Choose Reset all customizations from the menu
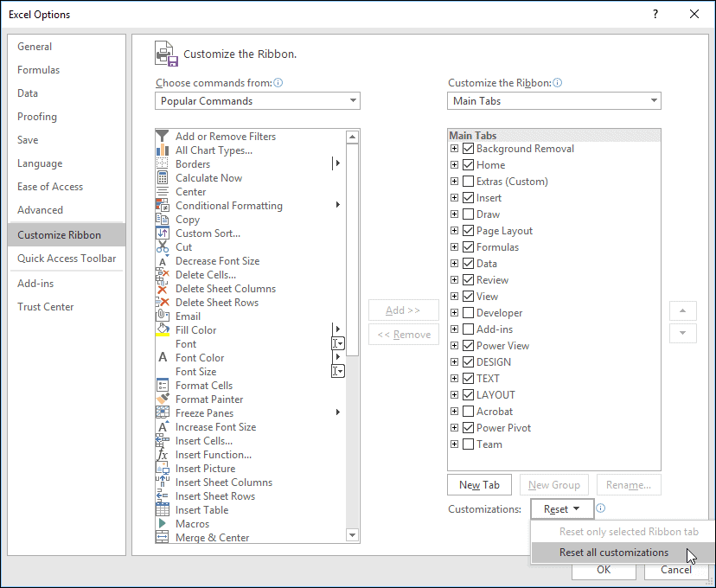716x588 pixels. (623, 553)
